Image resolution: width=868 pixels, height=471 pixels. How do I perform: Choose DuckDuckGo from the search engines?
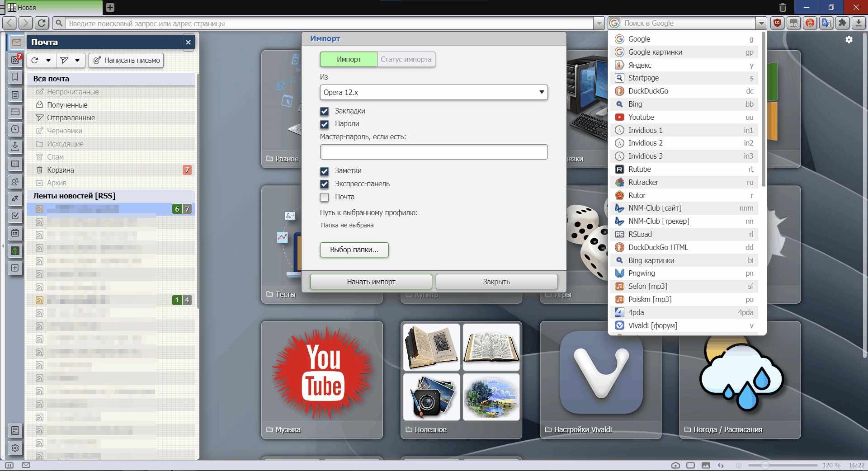(684, 91)
